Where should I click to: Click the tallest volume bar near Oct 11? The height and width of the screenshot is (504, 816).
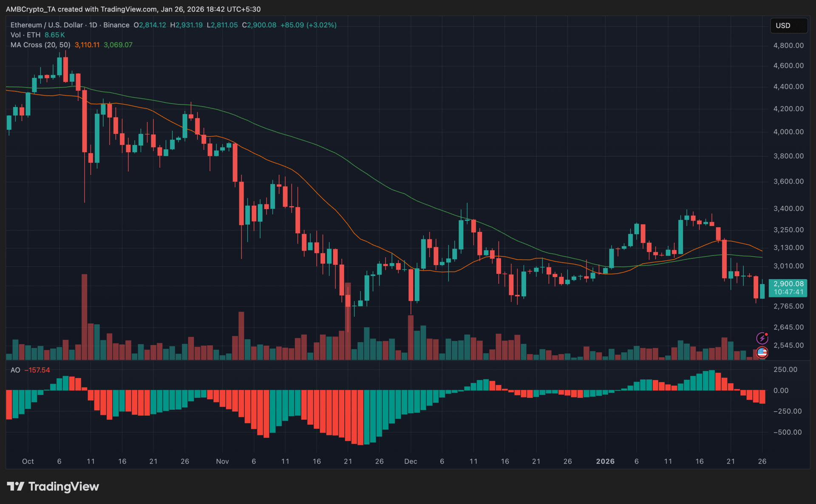tap(84, 317)
